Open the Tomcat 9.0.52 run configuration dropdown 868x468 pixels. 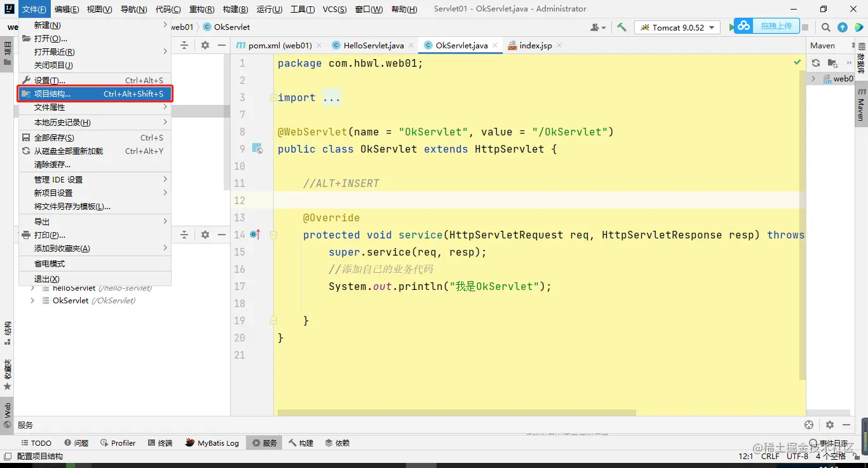click(x=678, y=27)
